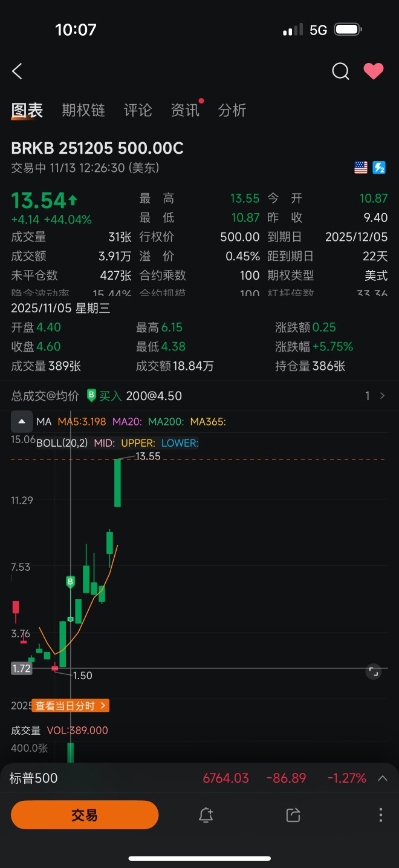Tap the green B marker on chart
This screenshot has height=868, width=399.
point(70,582)
